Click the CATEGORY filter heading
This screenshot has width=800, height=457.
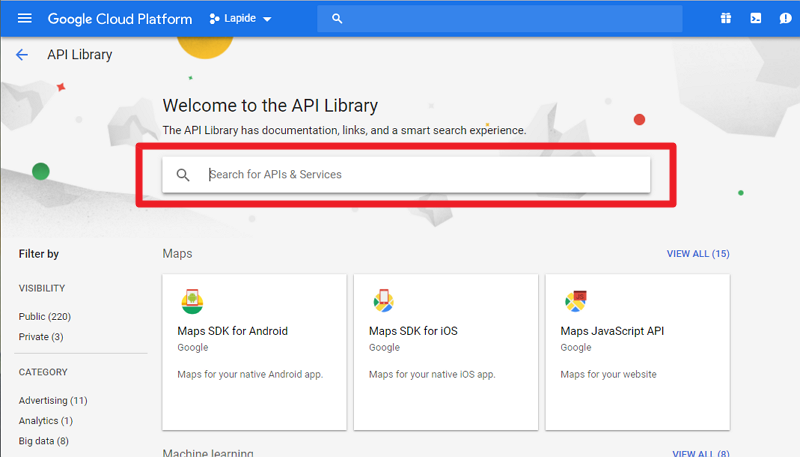coord(43,372)
